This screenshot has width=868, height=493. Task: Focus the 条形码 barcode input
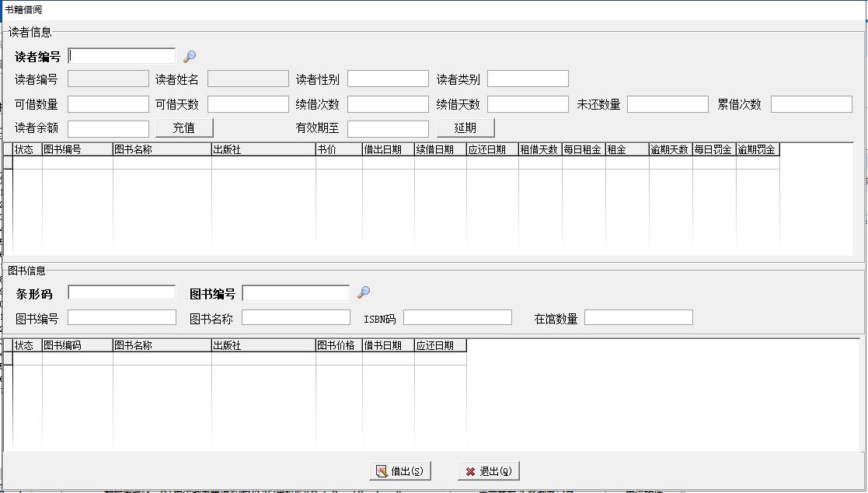(122, 292)
